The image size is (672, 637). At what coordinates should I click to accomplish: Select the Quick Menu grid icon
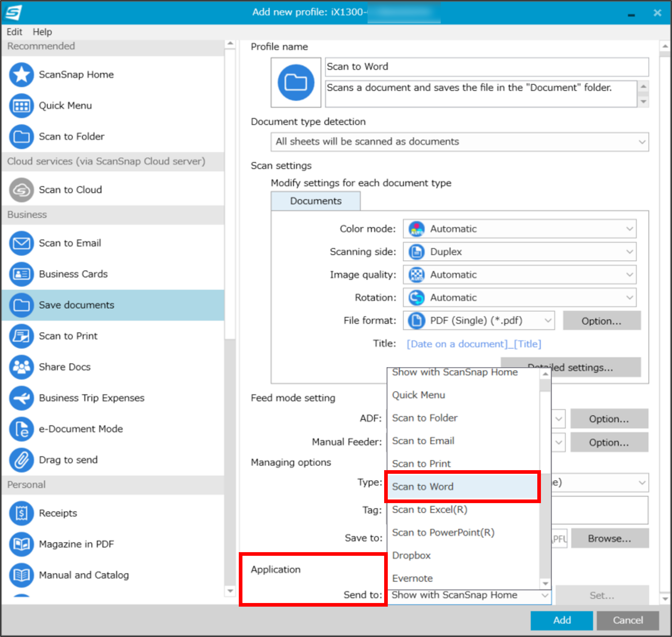tap(21, 106)
